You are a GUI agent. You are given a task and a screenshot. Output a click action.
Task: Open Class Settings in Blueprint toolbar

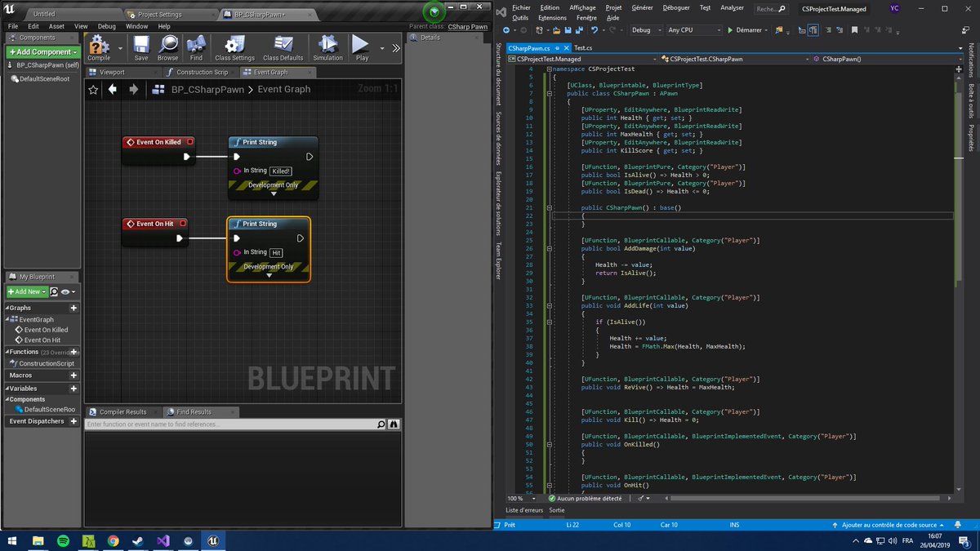click(234, 47)
